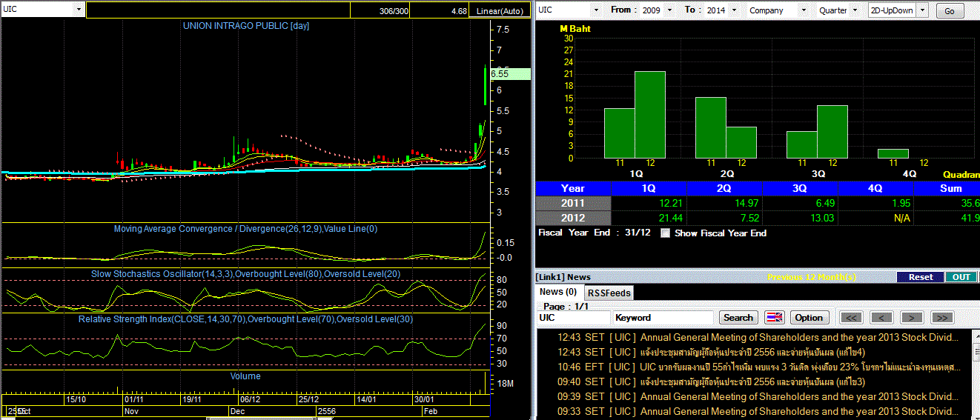Click the green OUT button
The height and width of the screenshot is (420, 980).
pos(961,277)
